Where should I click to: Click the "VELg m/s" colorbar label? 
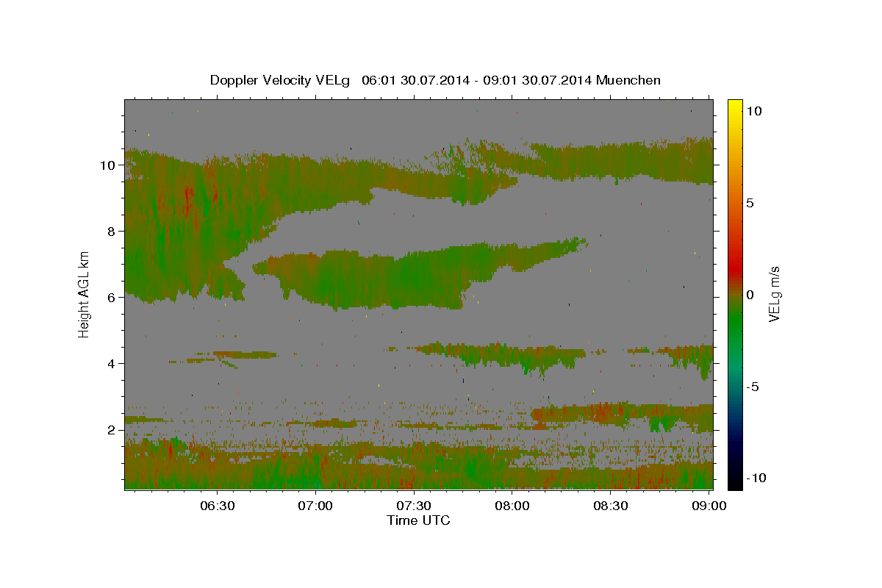coord(774,294)
